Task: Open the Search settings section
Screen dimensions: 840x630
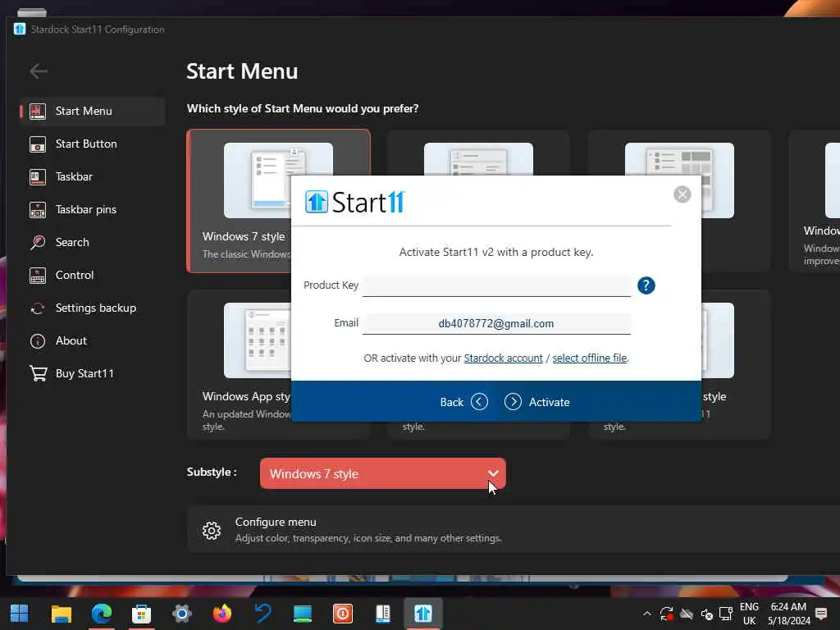Action: (x=92, y=242)
